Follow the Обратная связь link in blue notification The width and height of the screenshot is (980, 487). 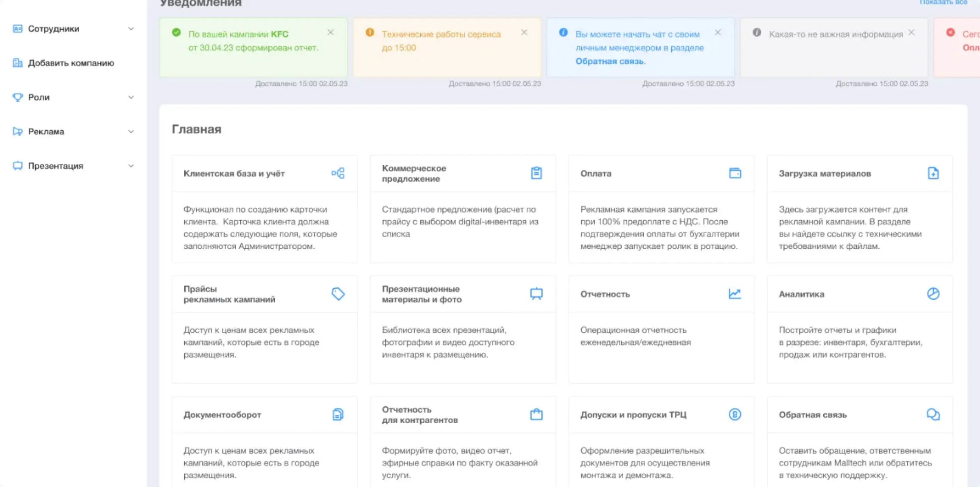pyautogui.click(x=610, y=62)
